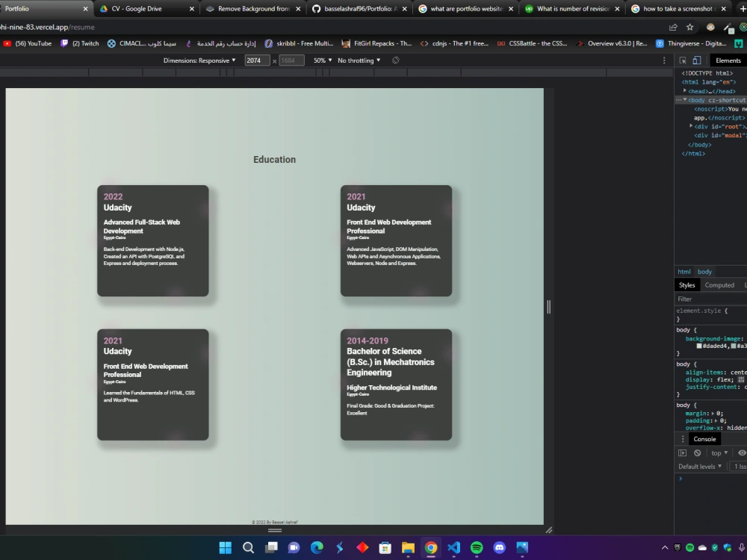Select the Console drawer tab
Viewport: 747px width, 560px height.
704,439
